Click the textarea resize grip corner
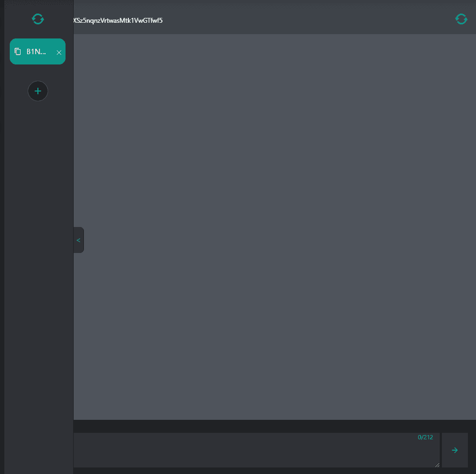Viewport: 476px width, 474px height. coord(437,464)
